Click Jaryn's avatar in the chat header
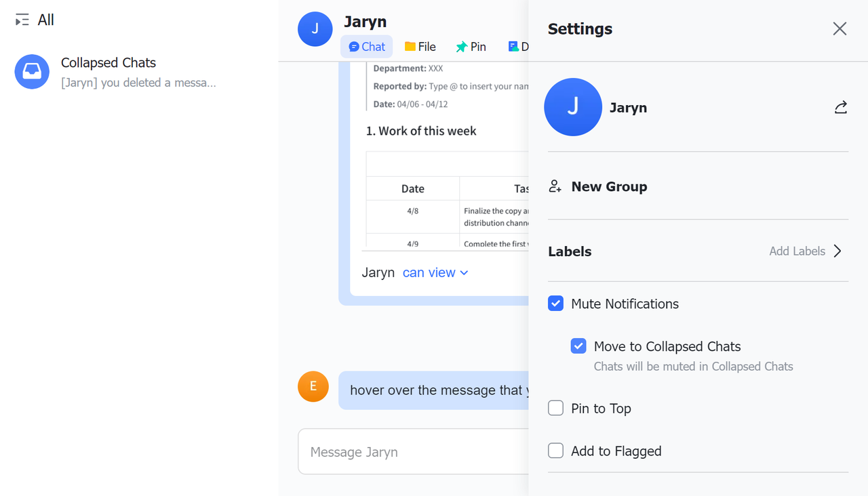The image size is (868, 496). pos(315,29)
